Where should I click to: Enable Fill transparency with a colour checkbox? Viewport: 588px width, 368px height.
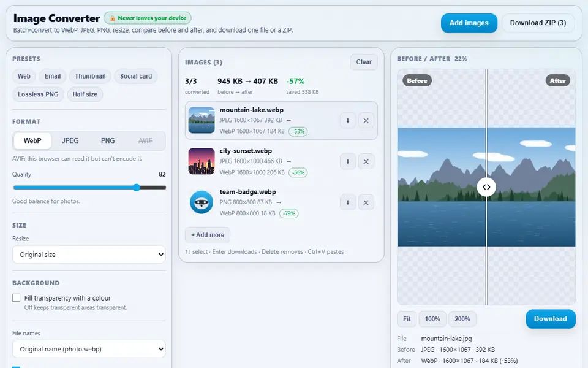click(16, 298)
